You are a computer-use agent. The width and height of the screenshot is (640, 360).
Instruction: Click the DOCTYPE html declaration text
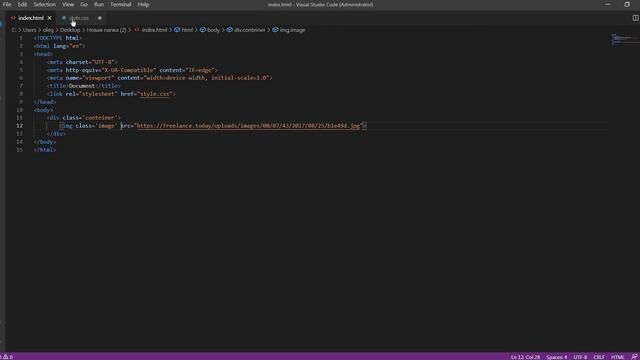(x=58, y=38)
